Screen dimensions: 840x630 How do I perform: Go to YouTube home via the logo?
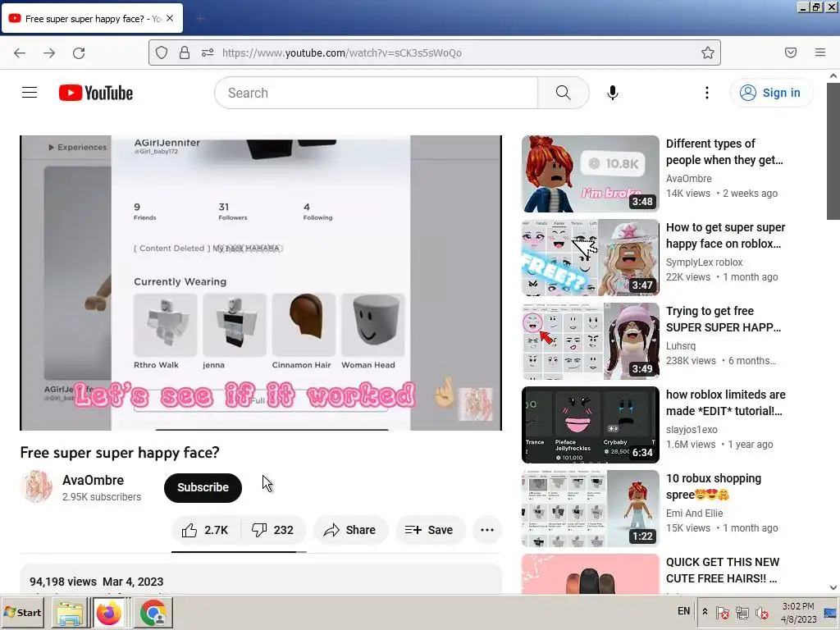click(x=96, y=93)
